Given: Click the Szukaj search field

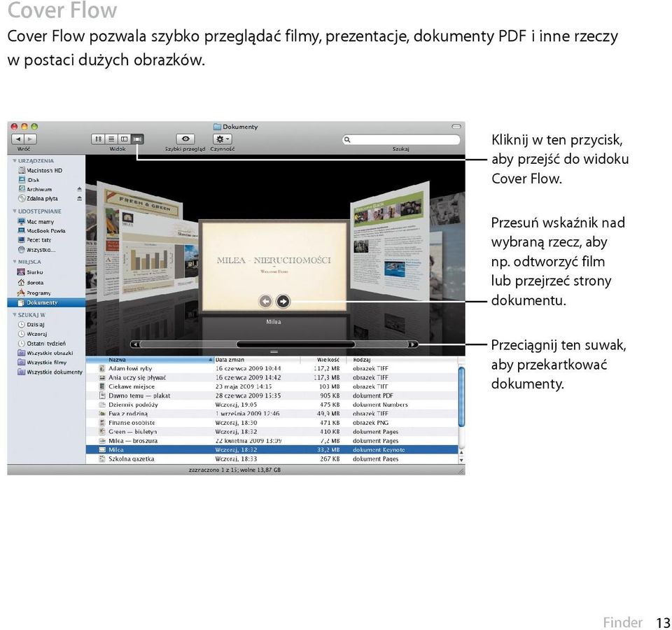Looking at the screenshot, I should pyautogui.click(x=401, y=140).
